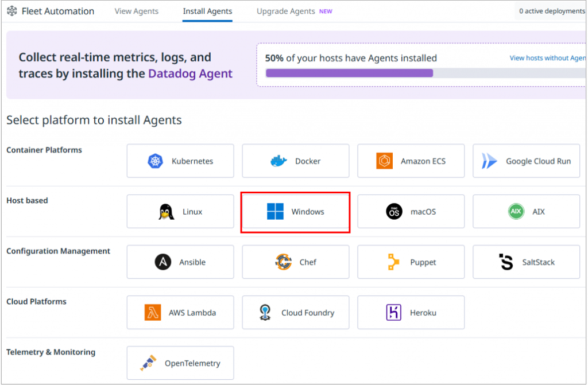
Task: Click the macOS icon
Action: 393,211
